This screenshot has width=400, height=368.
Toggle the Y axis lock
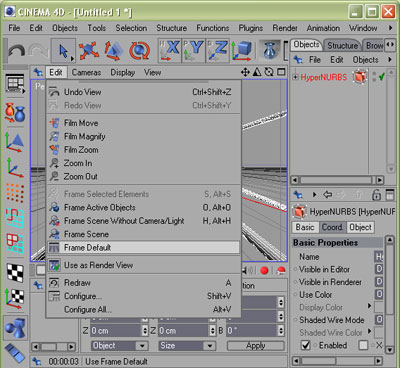pos(194,51)
